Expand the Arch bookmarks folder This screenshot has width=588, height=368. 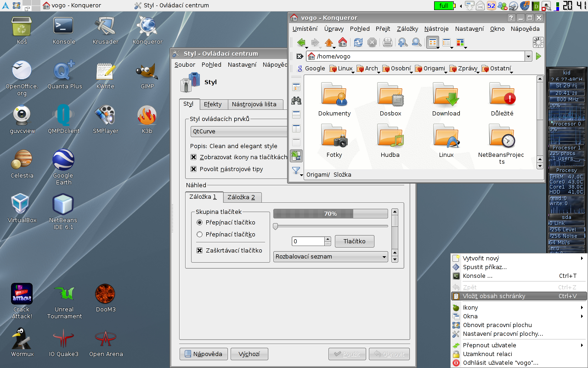[368, 69]
